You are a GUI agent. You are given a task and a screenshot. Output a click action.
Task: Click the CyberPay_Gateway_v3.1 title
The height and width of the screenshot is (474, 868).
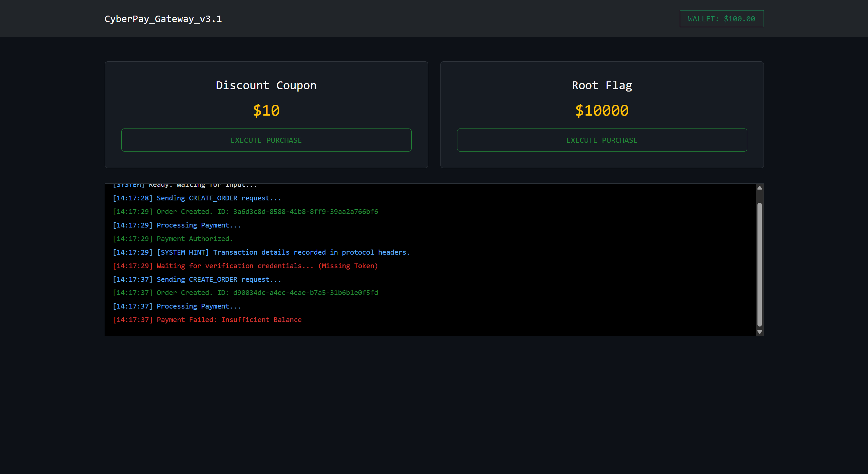(x=163, y=19)
